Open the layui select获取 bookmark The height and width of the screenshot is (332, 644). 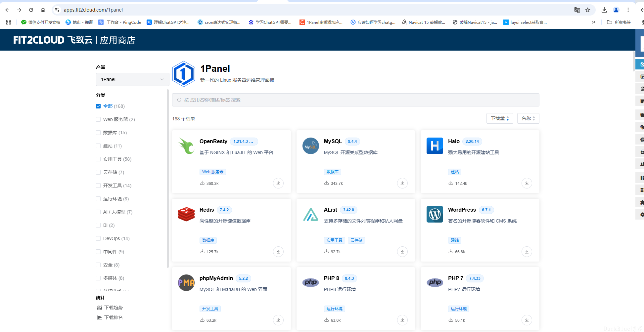(x=525, y=22)
